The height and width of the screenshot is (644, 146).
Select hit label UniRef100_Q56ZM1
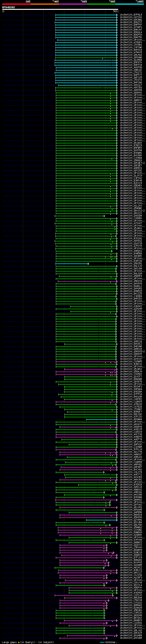point(131,263)
